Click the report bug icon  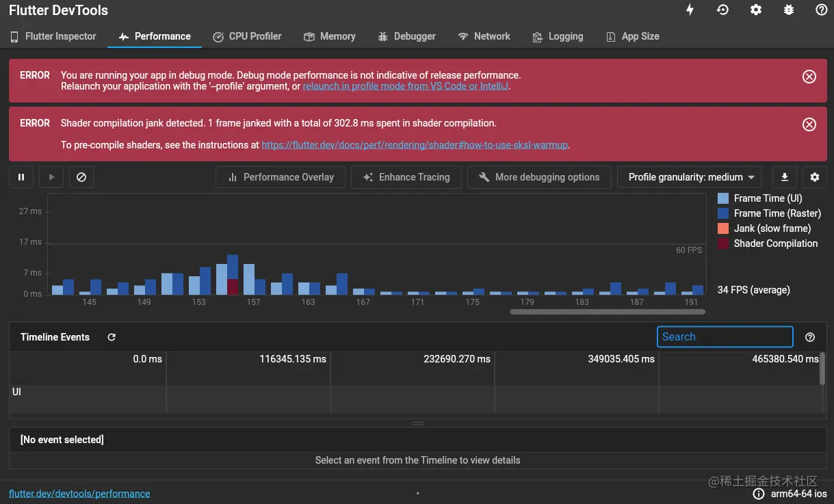(789, 10)
